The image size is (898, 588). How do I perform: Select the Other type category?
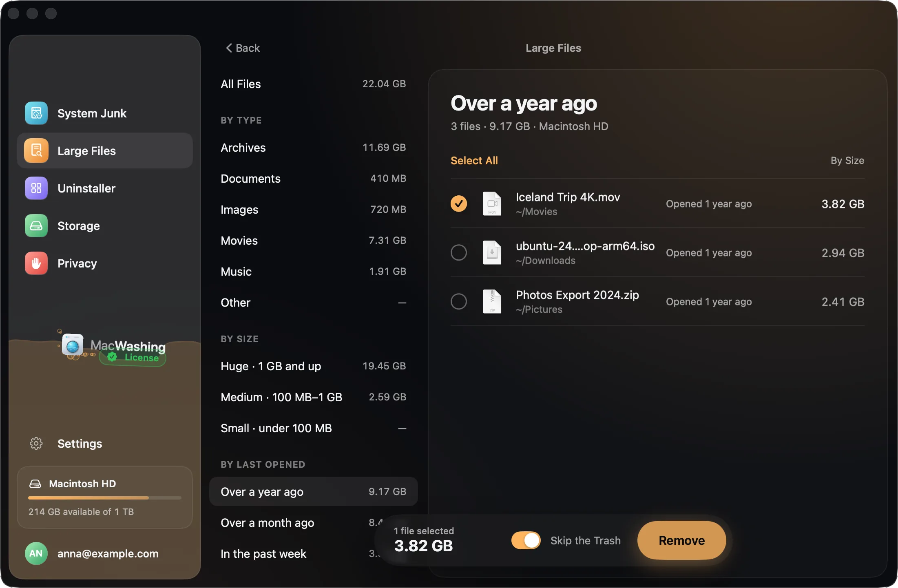[313, 303]
